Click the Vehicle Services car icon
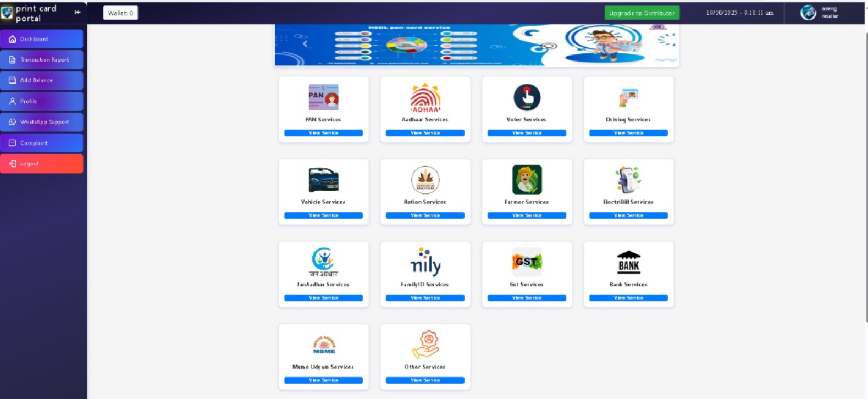 click(x=323, y=180)
